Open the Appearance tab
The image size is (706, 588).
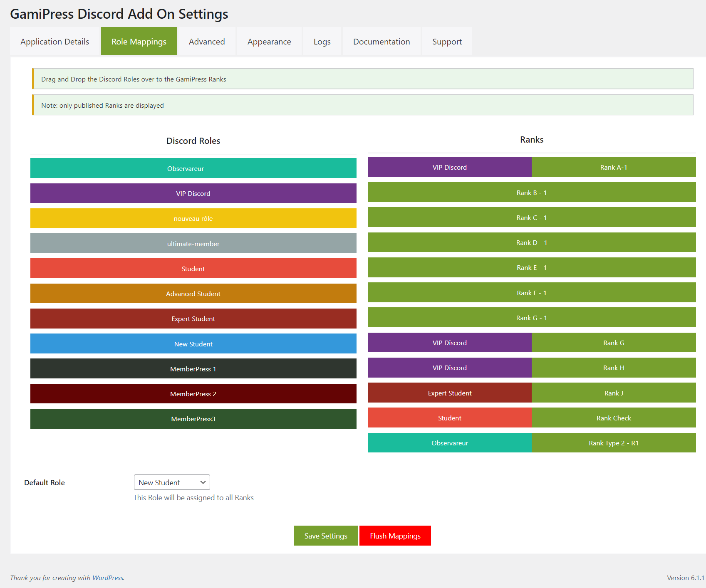[x=269, y=42]
